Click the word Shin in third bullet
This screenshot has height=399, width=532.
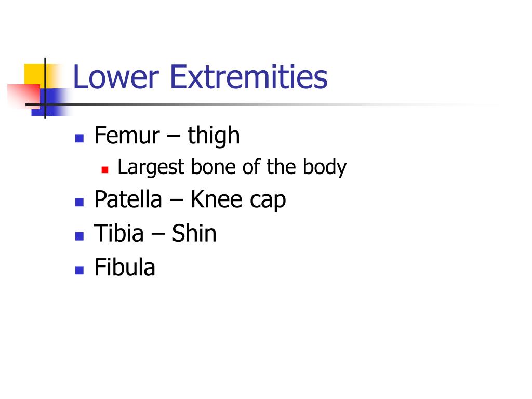coord(194,233)
